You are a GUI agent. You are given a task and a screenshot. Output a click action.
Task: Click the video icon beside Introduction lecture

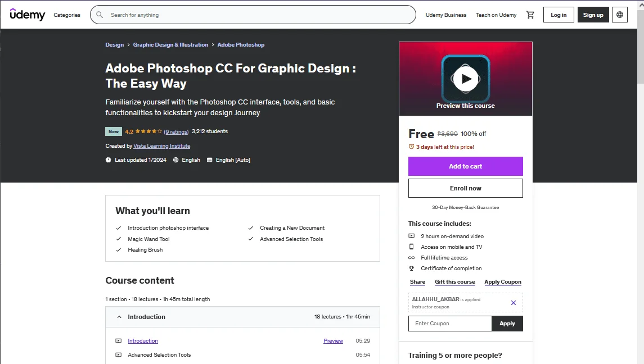pos(118,341)
